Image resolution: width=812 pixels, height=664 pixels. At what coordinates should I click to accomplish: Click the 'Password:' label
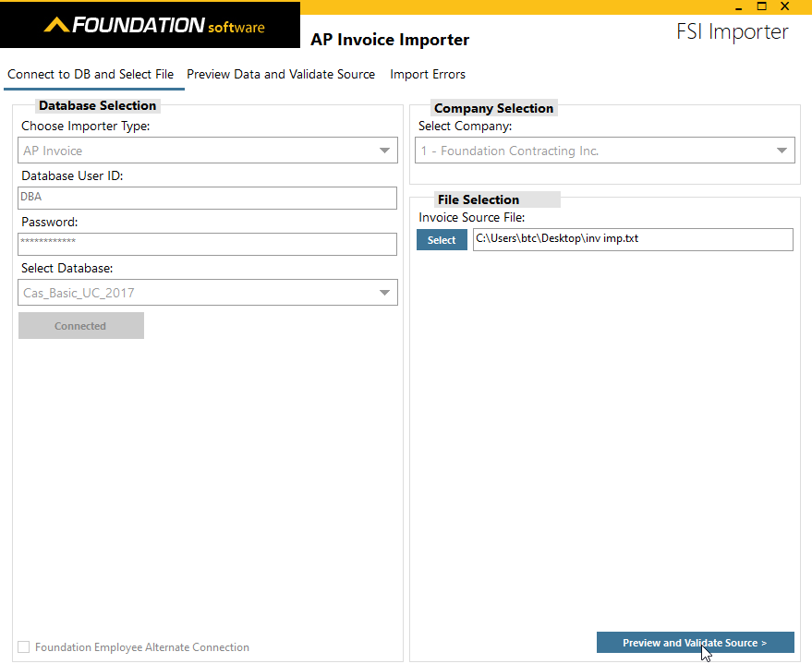pos(50,222)
